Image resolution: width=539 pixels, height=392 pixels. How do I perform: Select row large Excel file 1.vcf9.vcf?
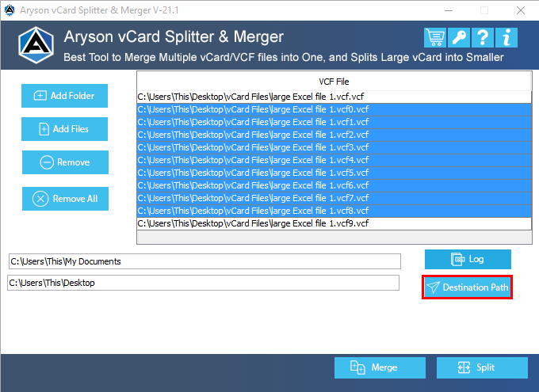coord(334,223)
